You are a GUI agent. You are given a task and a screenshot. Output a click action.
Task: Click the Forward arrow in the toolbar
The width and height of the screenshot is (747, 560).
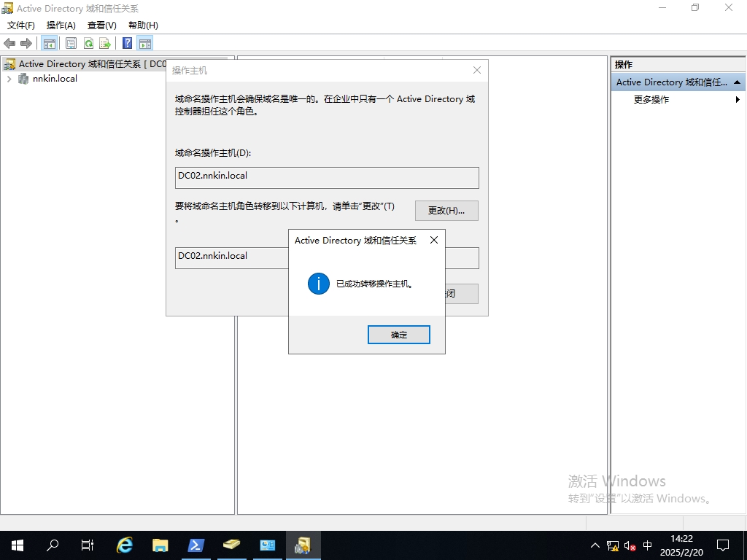click(x=26, y=43)
